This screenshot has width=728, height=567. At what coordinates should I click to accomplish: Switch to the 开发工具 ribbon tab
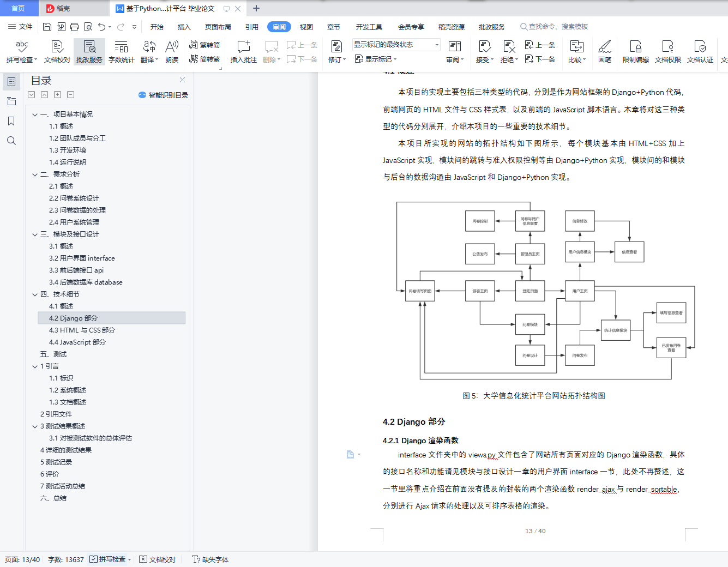click(369, 27)
